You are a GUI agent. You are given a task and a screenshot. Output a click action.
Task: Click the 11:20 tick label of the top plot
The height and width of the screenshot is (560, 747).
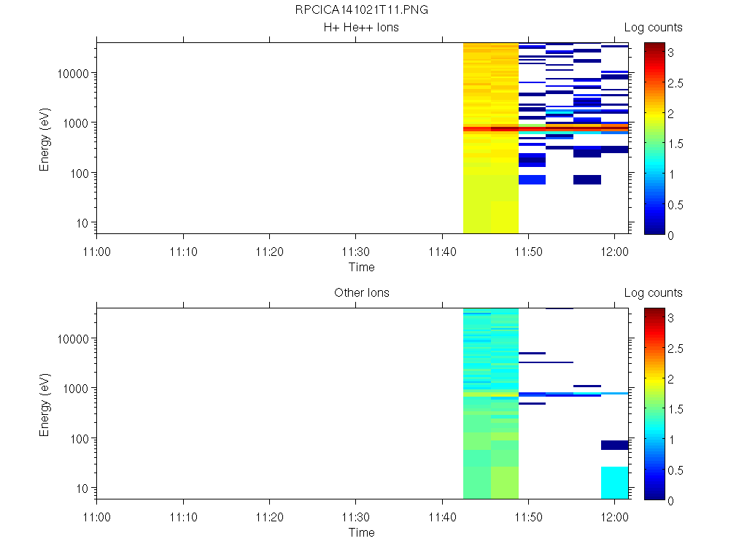[270, 252]
